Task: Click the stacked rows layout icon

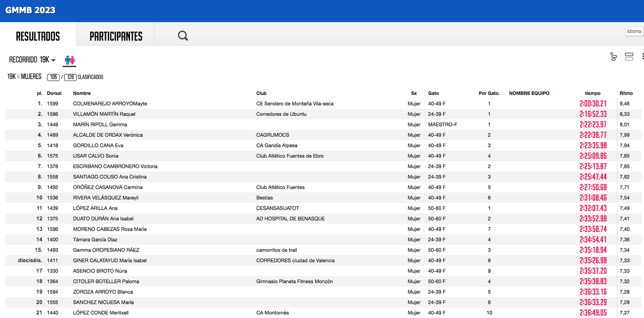Action: coord(629,57)
